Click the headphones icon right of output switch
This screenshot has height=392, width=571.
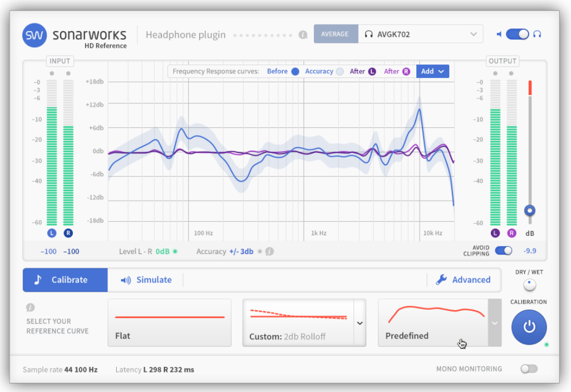(537, 34)
